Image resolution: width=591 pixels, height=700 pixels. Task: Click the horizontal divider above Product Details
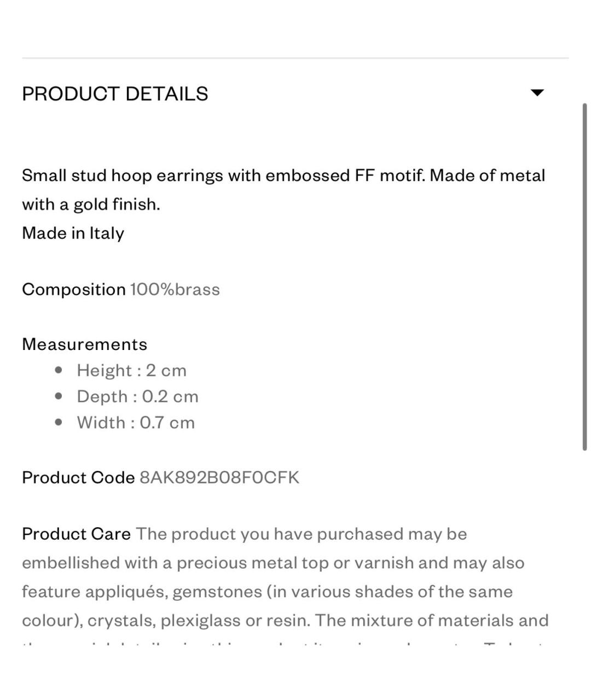pyautogui.click(x=296, y=57)
